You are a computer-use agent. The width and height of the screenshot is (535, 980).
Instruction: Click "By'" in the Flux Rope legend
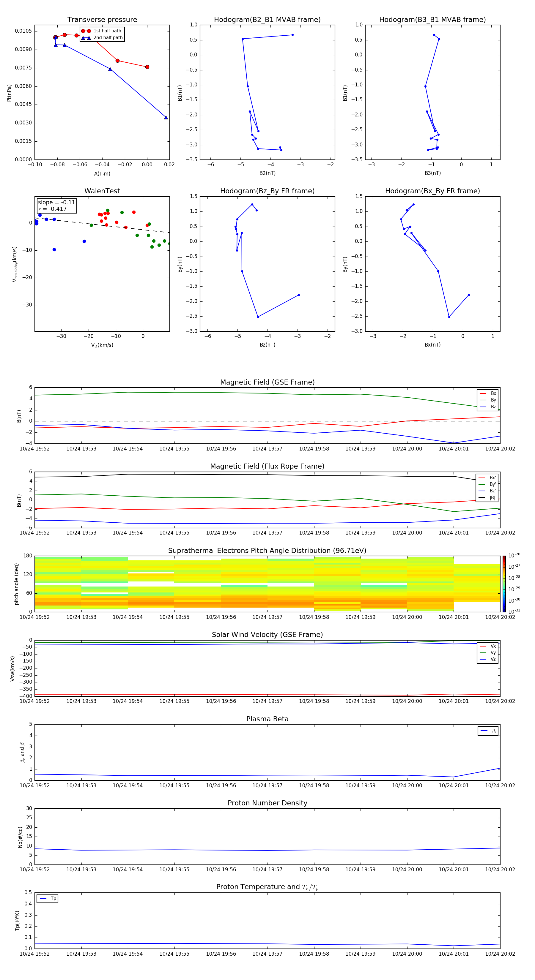click(493, 484)
